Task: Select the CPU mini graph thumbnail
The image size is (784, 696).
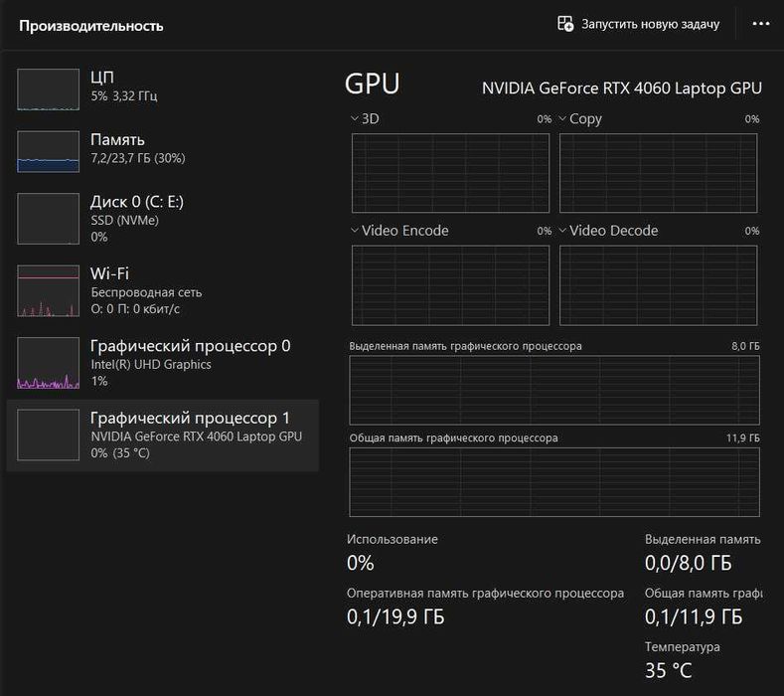Action: 48,88
